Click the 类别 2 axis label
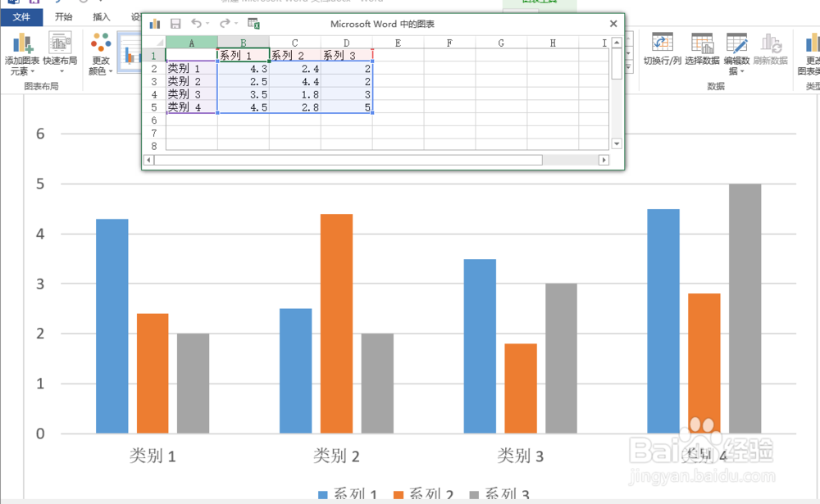 (336, 456)
